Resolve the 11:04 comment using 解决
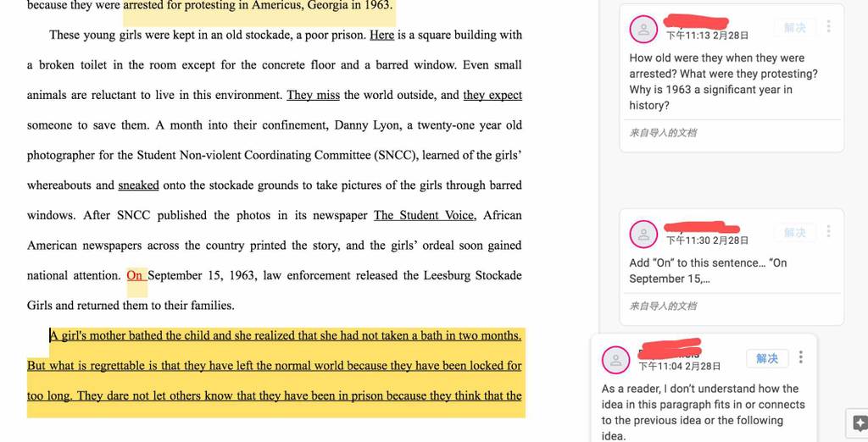This screenshot has height=442, width=868. pyautogui.click(x=767, y=358)
